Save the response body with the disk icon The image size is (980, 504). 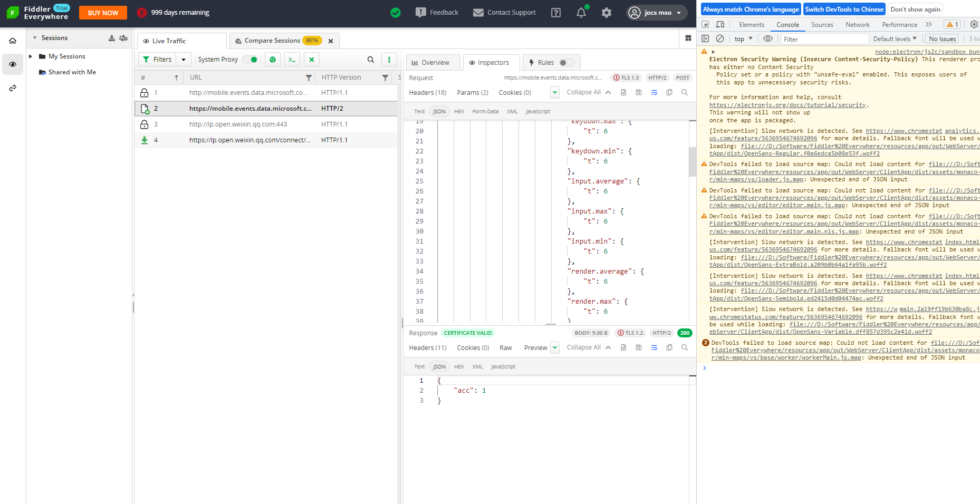(x=639, y=347)
